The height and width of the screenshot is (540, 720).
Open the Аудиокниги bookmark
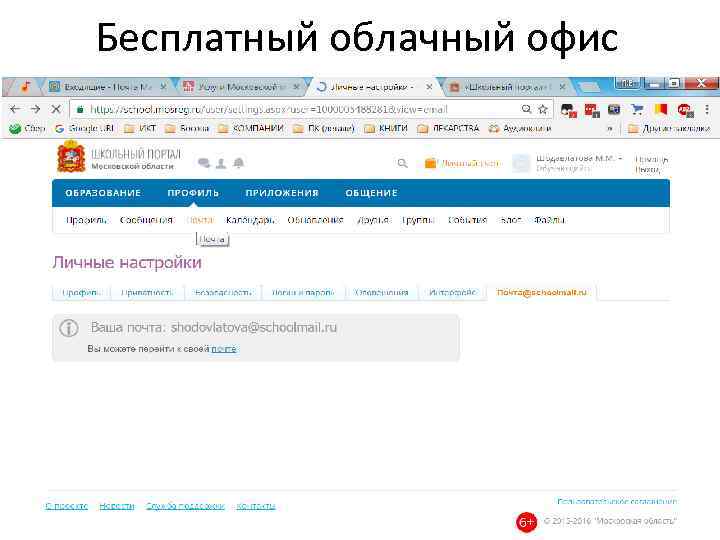520,129
